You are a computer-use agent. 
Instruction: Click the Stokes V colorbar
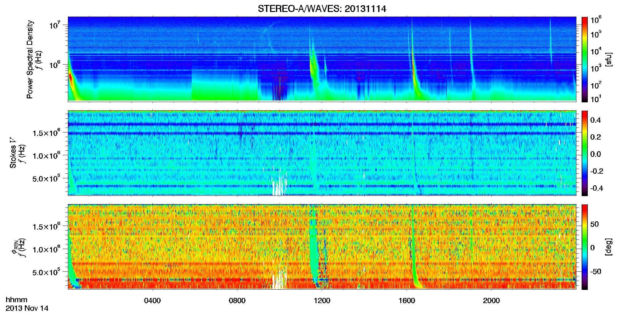tap(585, 153)
